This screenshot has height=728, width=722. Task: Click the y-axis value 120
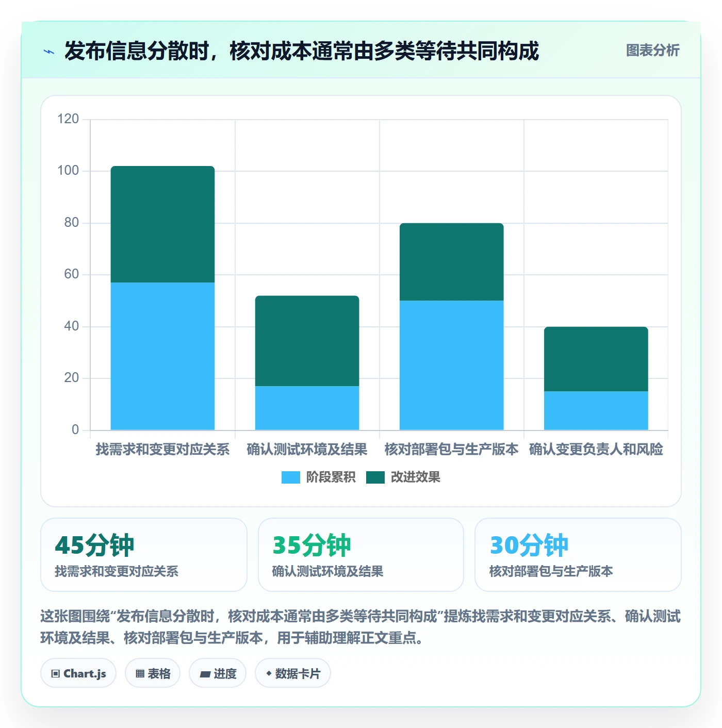click(x=68, y=119)
